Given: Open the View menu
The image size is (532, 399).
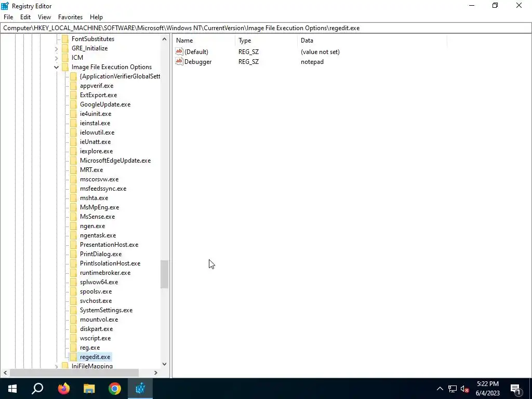Looking at the screenshot, I should click(x=45, y=17).
